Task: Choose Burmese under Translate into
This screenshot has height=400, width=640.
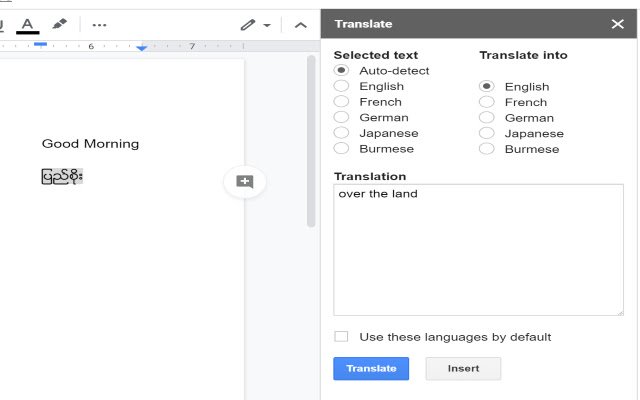Action: point(487,149)
